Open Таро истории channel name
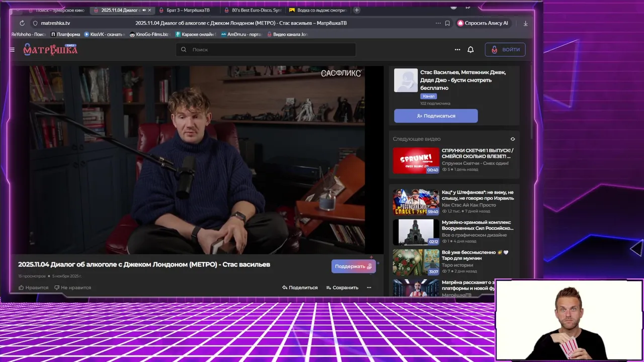This screenshot has height=362, width=644. click(x=457, y=265)
